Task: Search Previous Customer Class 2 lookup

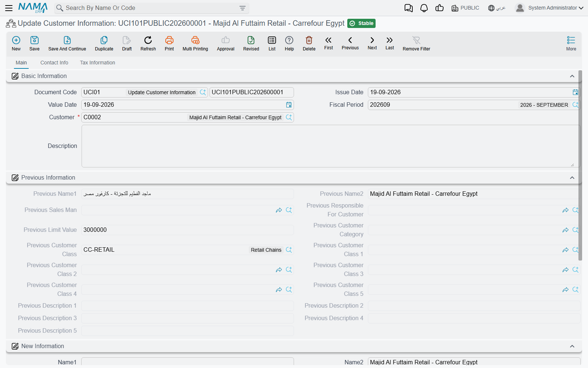Action: tap(289, 270)
